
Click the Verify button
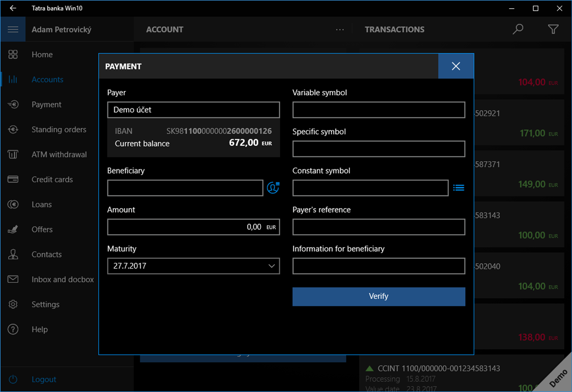(378, 297)
